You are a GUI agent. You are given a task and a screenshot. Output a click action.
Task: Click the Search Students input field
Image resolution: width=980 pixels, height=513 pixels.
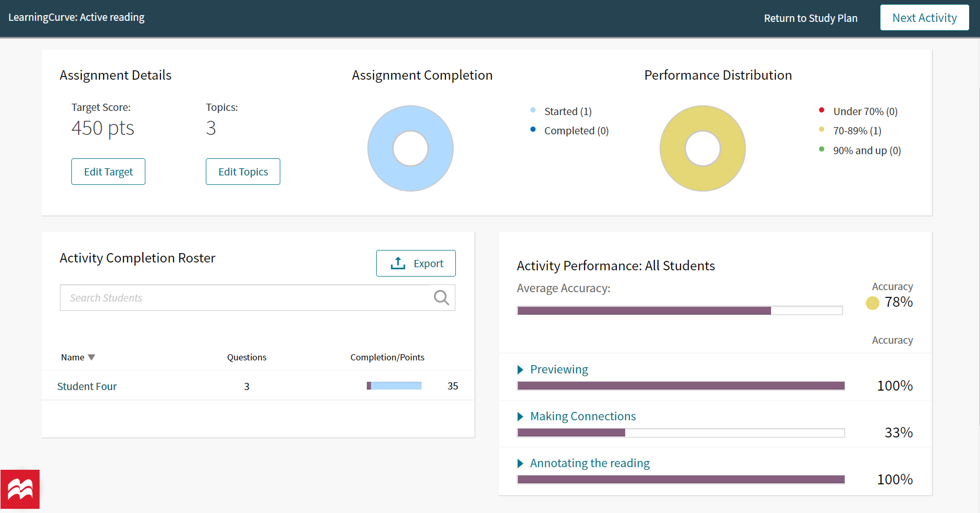coord(234,297)
